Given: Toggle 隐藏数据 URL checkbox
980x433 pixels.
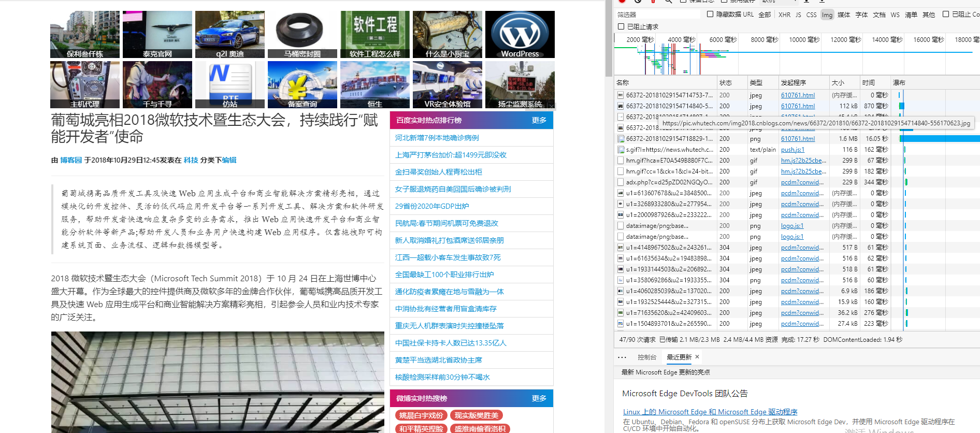Looking at the screenshot, I should 710,15.
